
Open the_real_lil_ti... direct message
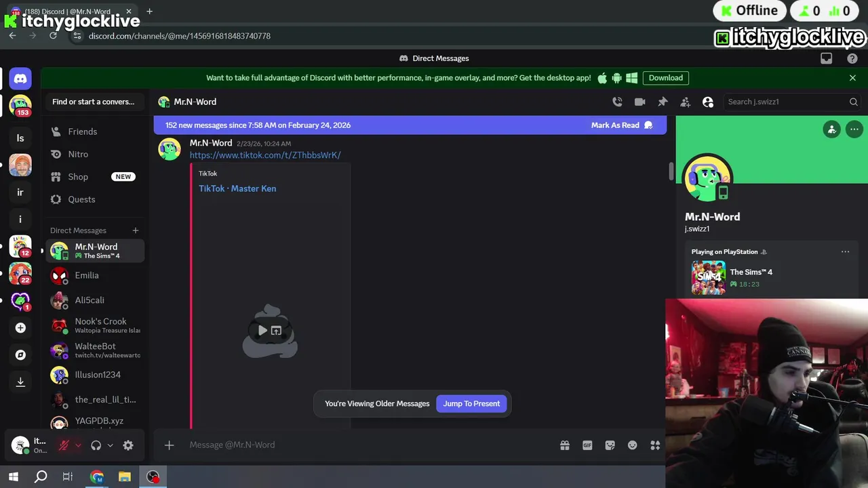click(x=95, y=400)
